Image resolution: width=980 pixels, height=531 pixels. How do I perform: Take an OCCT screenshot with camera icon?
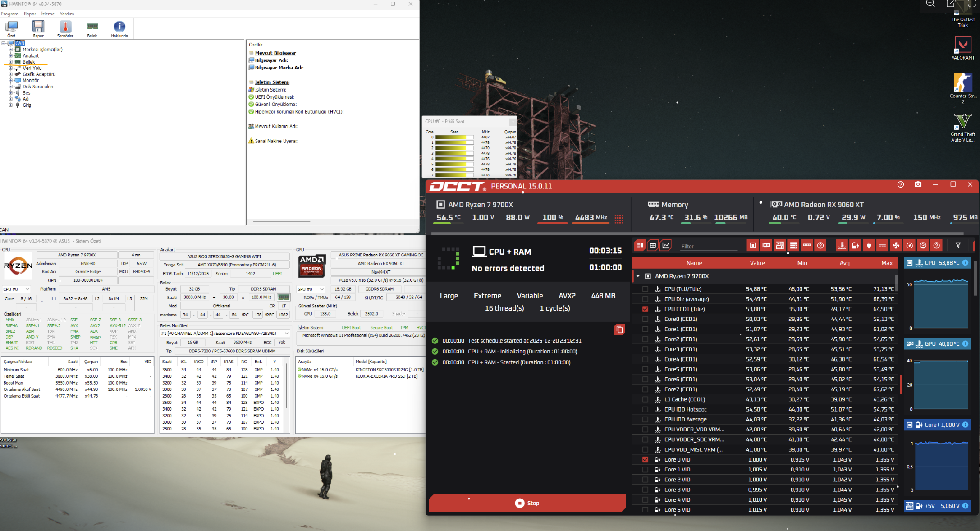pos(918,184)
